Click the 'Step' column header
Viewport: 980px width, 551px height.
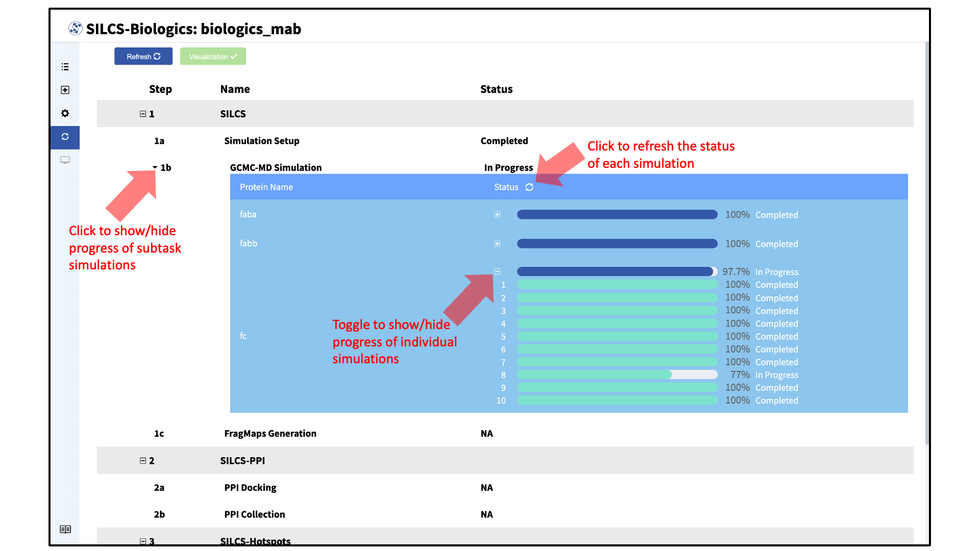(x=160, y=89)
